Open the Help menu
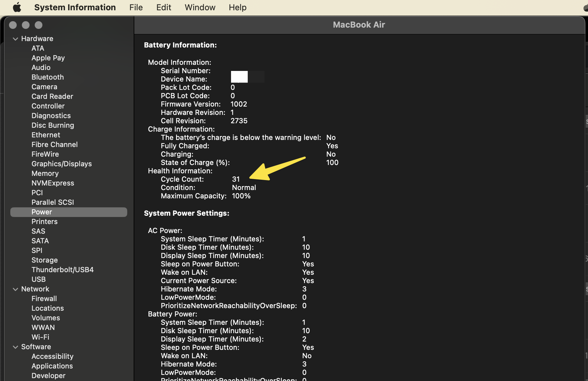Screen dimensions: 588x381 (x=237, y=7)
